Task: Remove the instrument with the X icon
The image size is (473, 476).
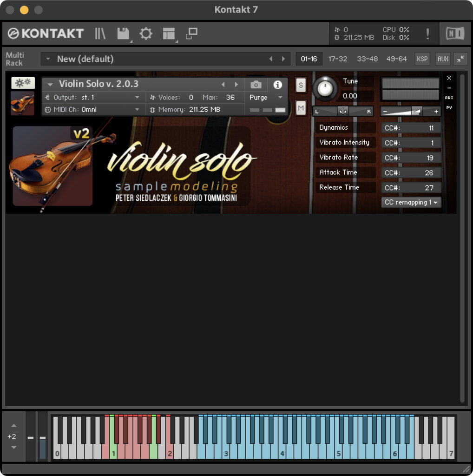Action: tap(449, 78)
